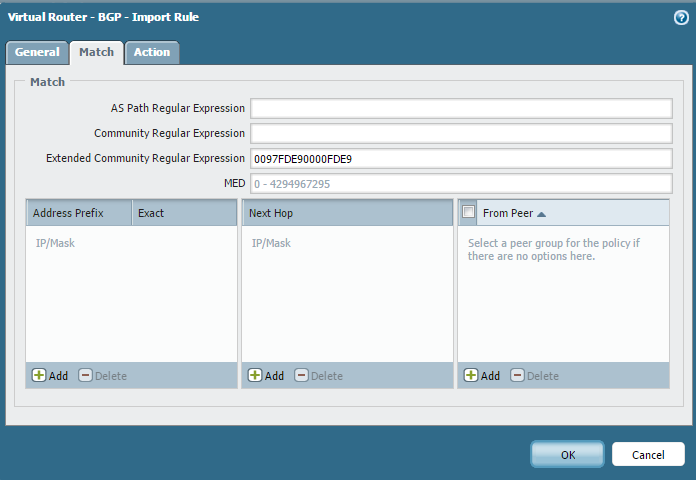Click into the MED value field
Viewport: 696px width, 480px height.
click(x=461, y=183)
